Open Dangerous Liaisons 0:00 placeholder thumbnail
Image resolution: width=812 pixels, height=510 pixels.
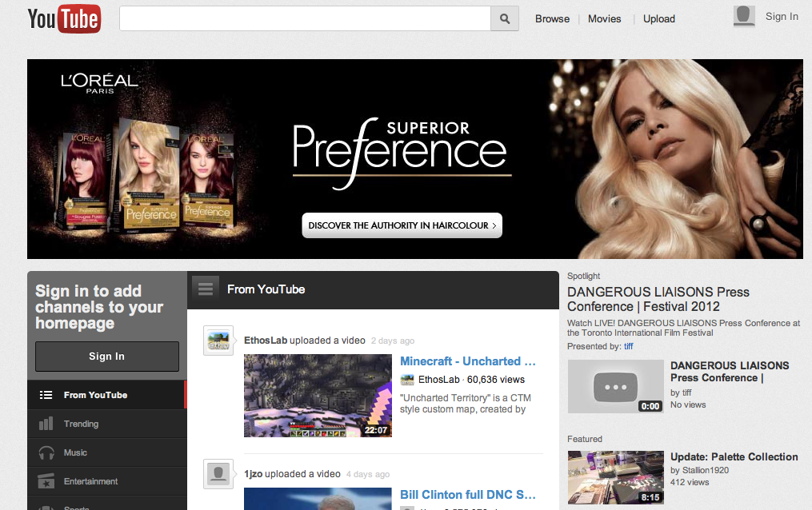615,386
